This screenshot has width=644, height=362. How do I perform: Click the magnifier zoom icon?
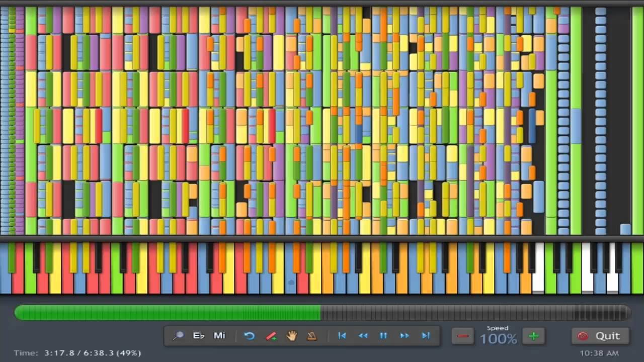pyautogui.click(x=178, y=336)
